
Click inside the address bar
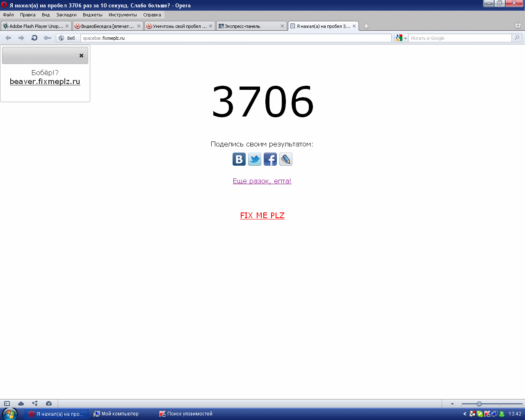tap(205, 38)
